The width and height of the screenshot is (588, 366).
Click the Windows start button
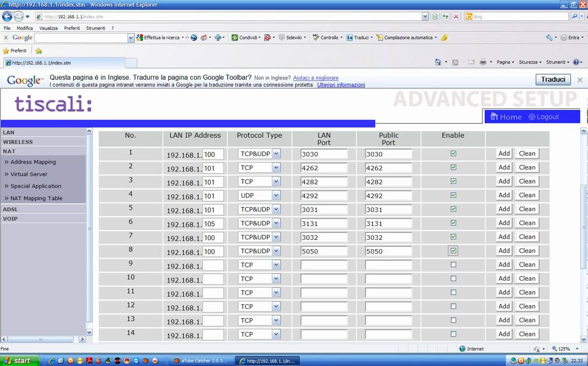tap(19, 361)
